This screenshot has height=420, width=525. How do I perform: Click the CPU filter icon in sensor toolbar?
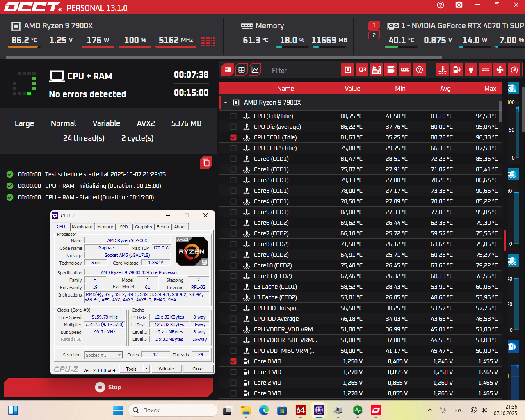(x=348, y=70)
